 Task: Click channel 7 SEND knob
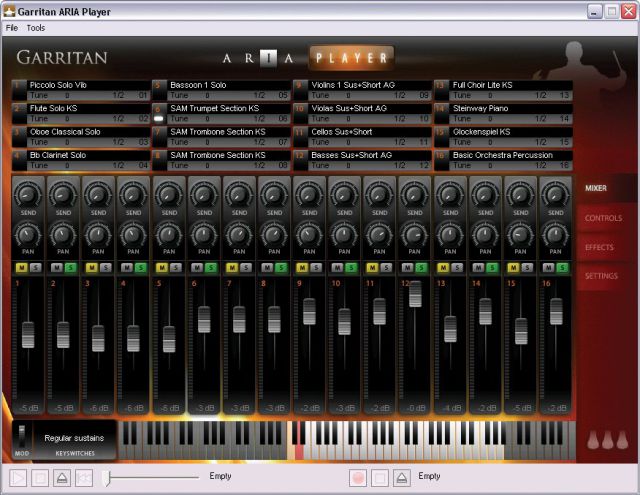239,195
